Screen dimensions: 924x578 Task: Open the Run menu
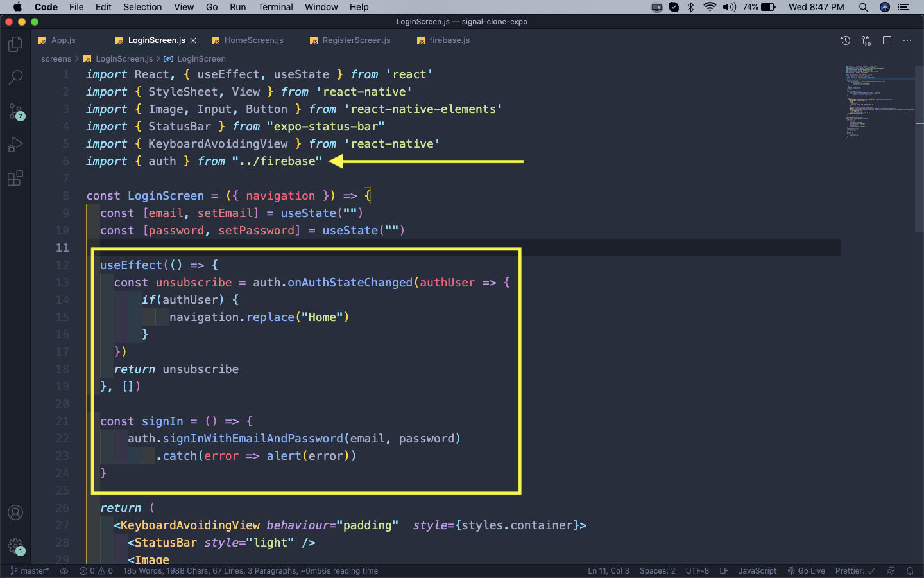237,7
